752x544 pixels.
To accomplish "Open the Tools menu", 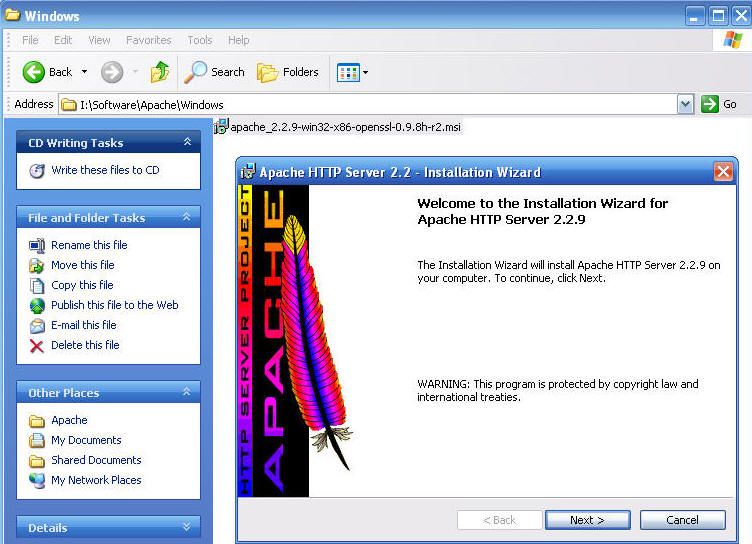I will tap(200, 40).
